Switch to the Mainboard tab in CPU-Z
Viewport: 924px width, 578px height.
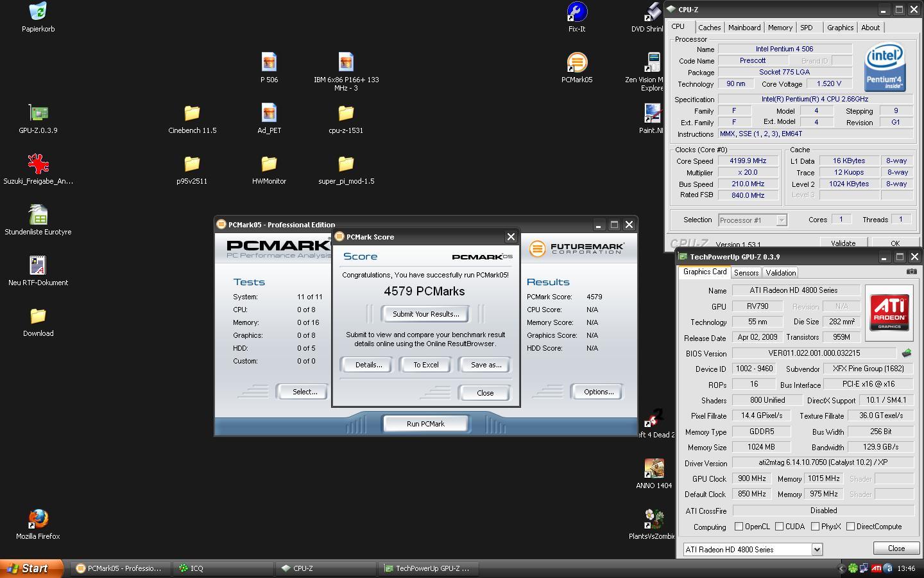click(744, 28)
